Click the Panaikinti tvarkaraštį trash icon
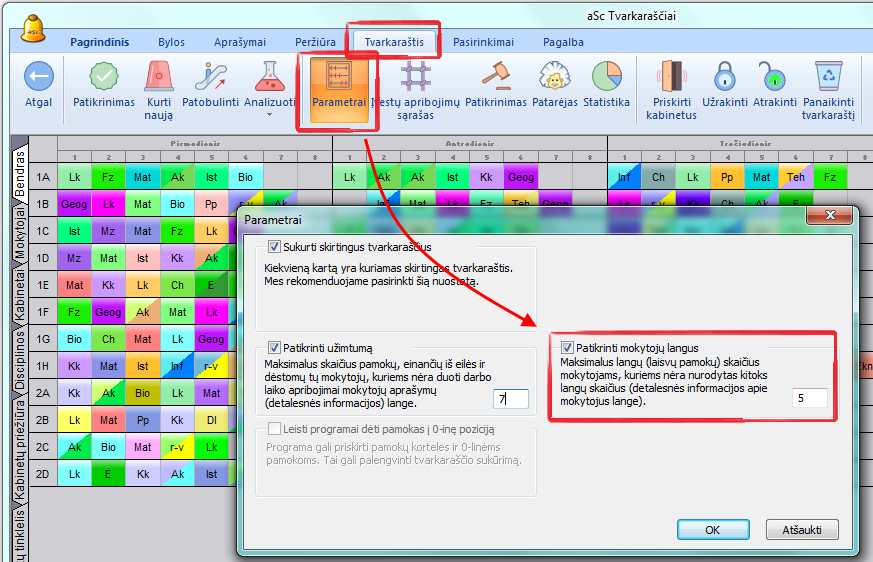Screen dimensions: 873x562 point(828,77)
